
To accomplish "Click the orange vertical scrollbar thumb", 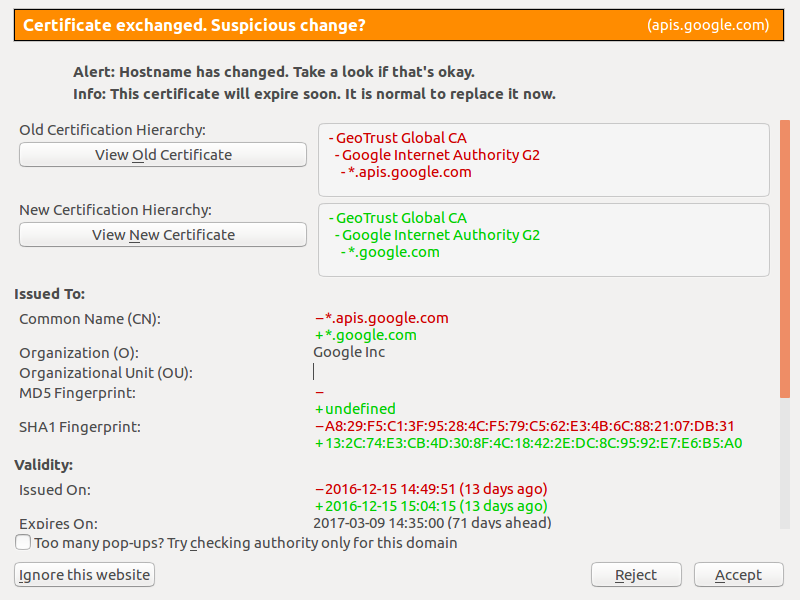I will point(785,259).
